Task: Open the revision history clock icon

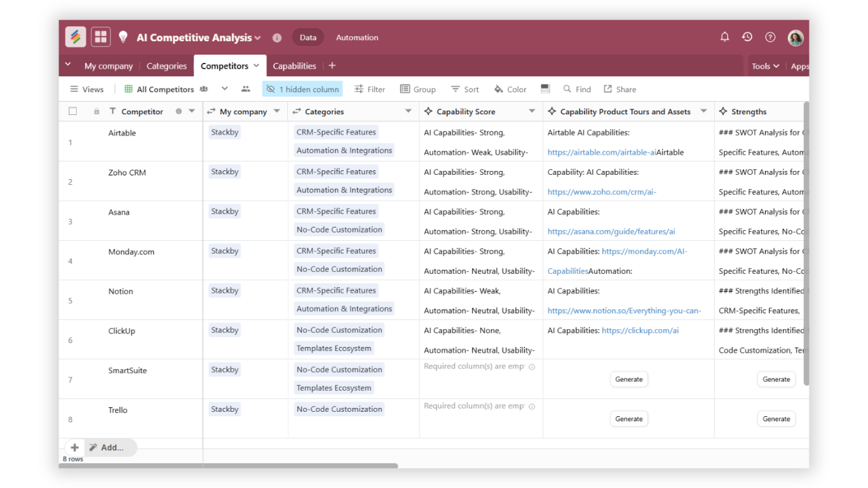Action: click(x=747, y=37)
